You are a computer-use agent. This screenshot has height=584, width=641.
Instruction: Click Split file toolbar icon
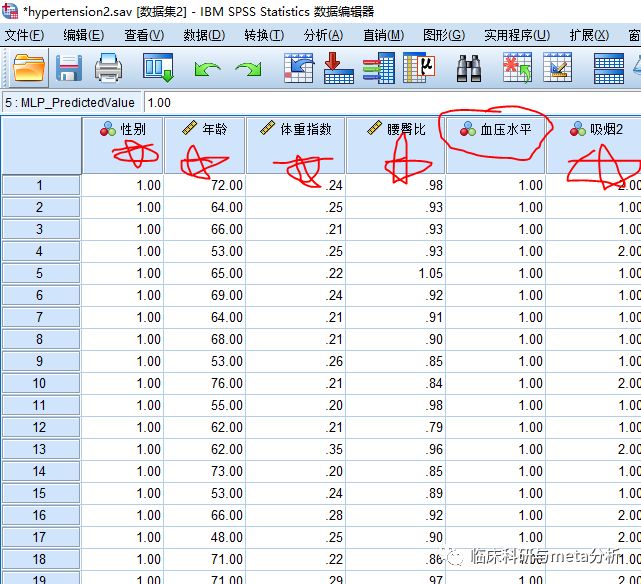pyautogui.click(x=609, y=69)
